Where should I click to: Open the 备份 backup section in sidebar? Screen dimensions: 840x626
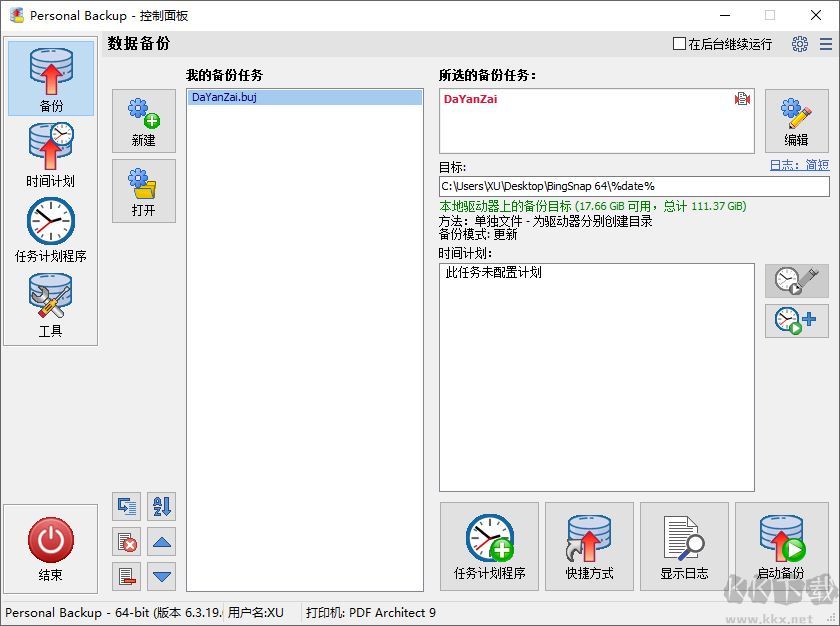coord(51,78)
